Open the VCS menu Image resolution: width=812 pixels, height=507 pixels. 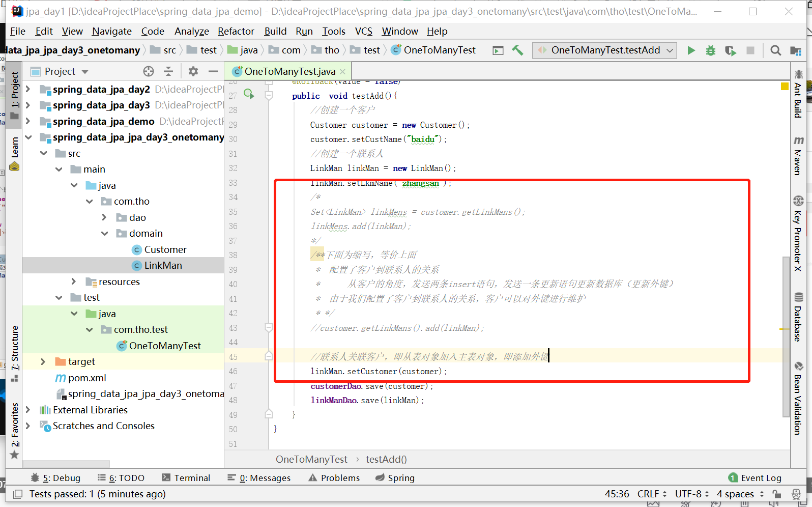point(364,32)
